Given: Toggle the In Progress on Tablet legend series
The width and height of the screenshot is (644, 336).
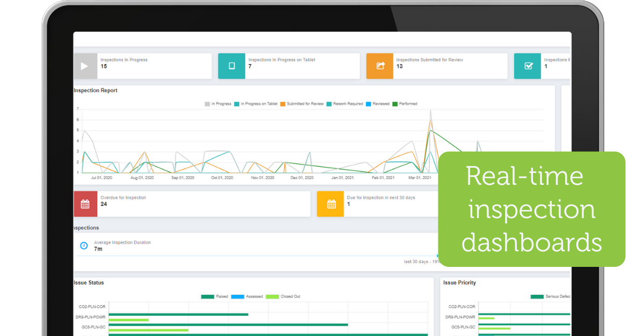Looking at the screenshot, I should 255,104.
